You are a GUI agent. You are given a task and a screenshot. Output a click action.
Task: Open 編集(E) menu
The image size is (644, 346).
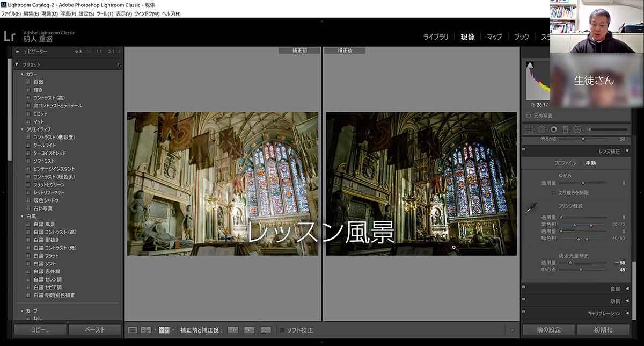pyautogui.click(x=31, y=13)
